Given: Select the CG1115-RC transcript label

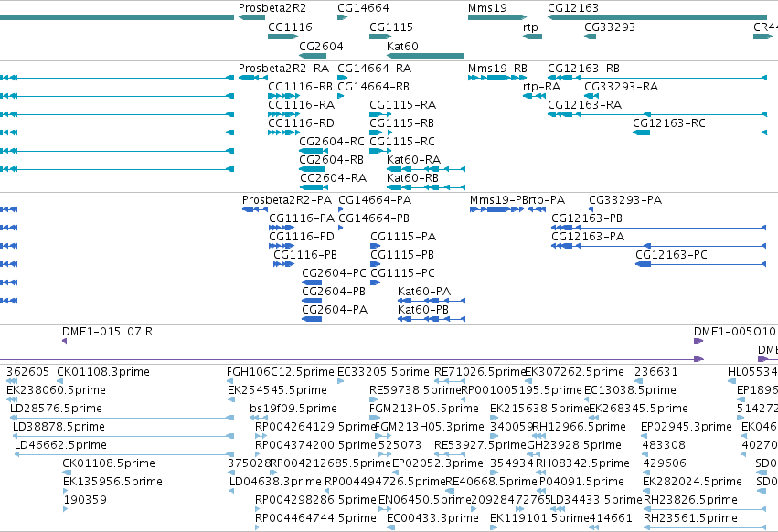Looking at the screenshot, I should point(402,142).
